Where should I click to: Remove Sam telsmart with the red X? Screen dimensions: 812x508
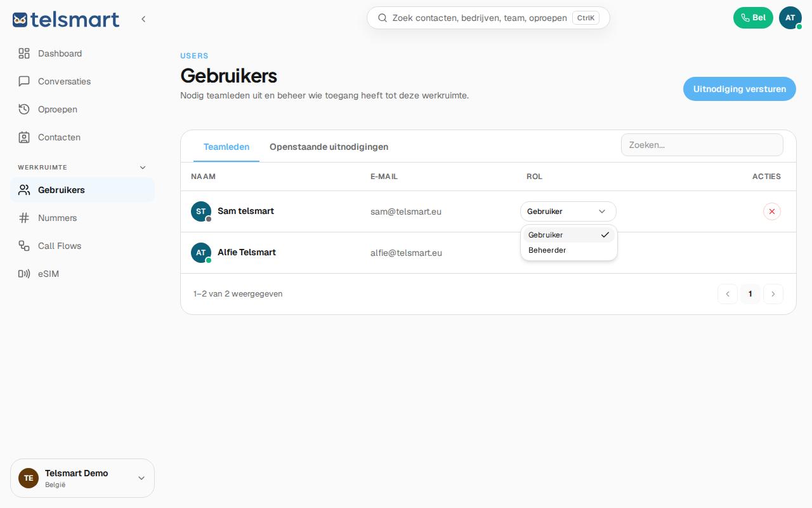click(772, 211)
